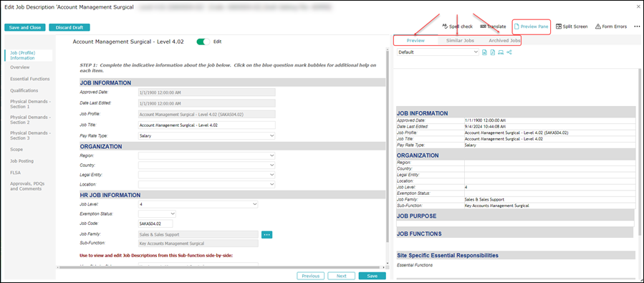This screenshot has width=644, height=283.
Task: Click JOB FUNCTIONS heading in preview
Action: click(x=419, y=234)
